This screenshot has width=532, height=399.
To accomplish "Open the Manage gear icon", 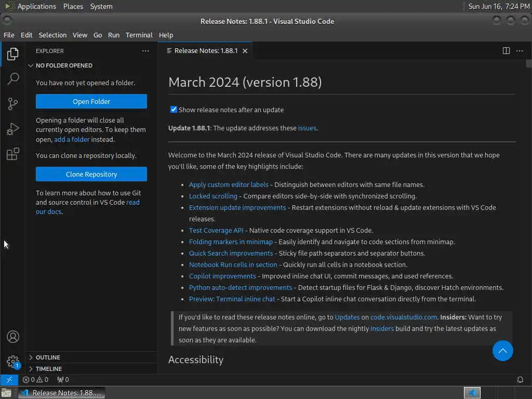I will point(13,362).
